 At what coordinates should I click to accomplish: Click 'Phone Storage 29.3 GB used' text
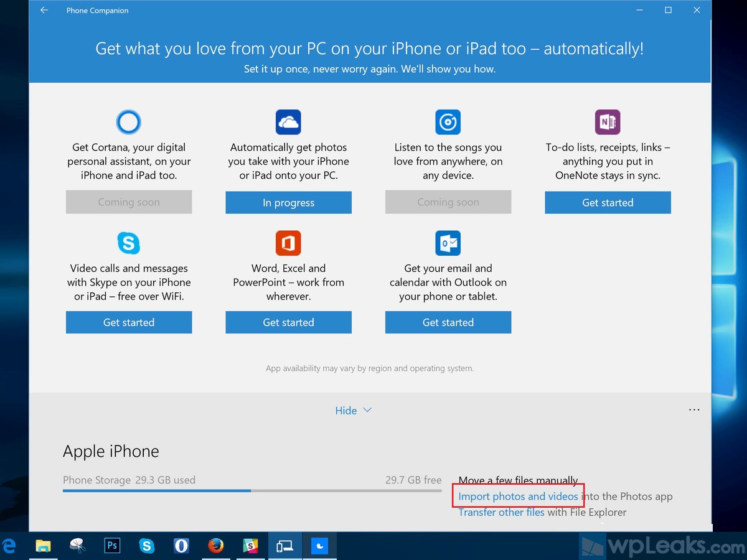129,480
